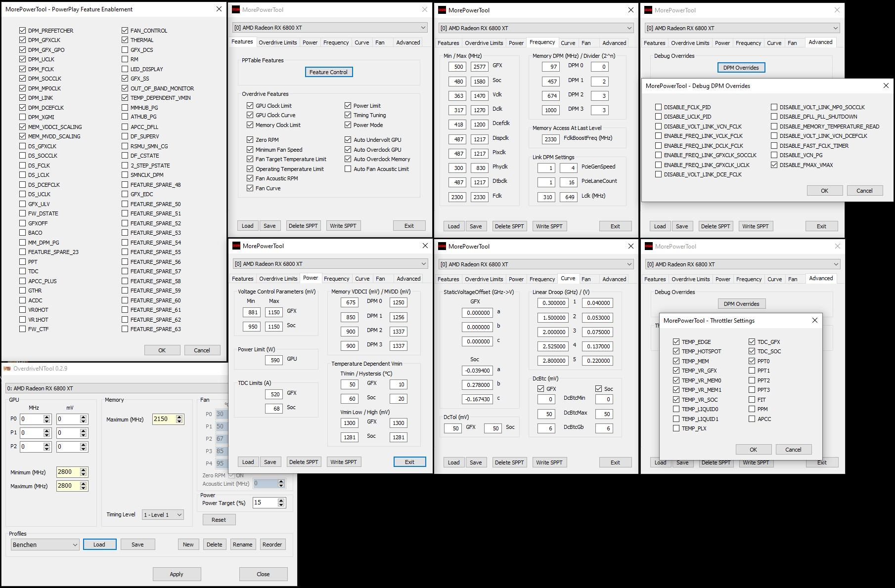Switch to Overdrive Limits tab in the Features tab window
The image size is (895, 588).
(278, 42)
